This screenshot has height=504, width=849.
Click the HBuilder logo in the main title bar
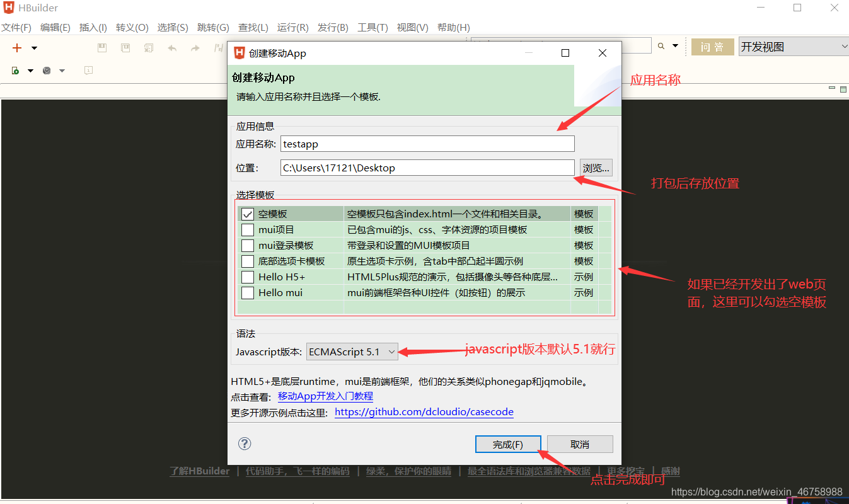tap(9, 8)
